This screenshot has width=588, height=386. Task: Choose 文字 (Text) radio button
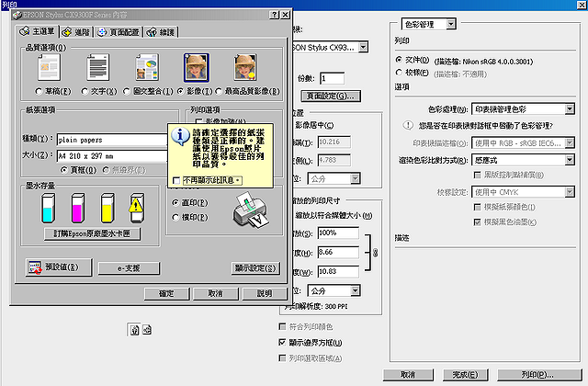(85, 91)
